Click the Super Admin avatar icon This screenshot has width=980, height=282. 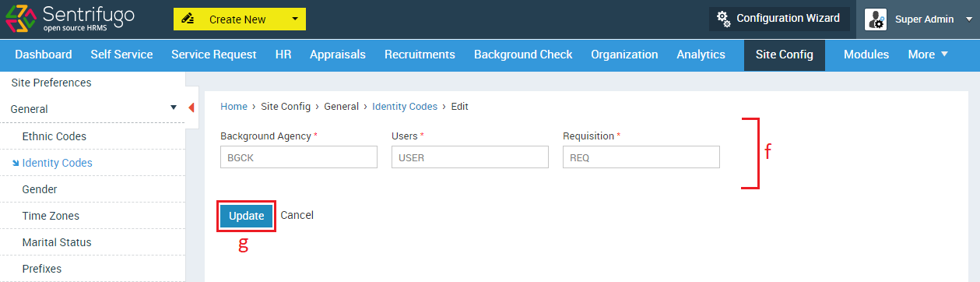click(x=876, y=19)
